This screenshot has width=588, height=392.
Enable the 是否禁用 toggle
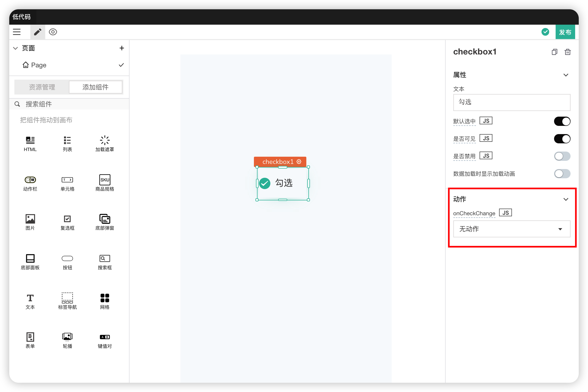(x=562, y=156)
